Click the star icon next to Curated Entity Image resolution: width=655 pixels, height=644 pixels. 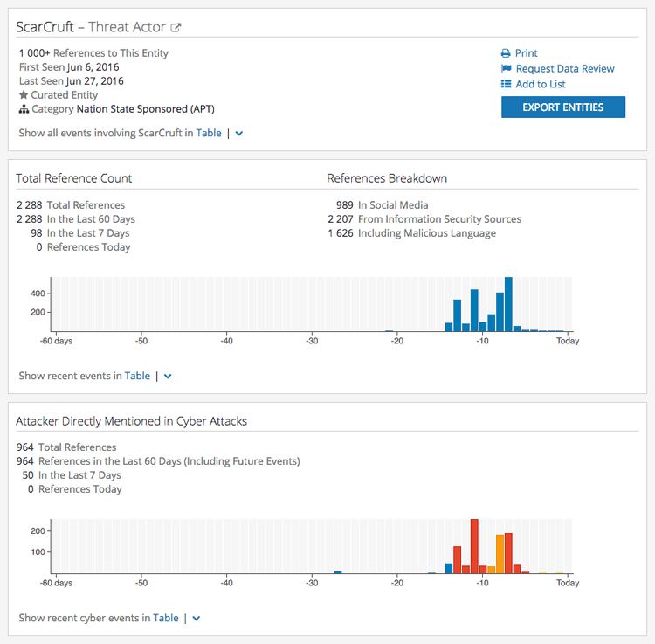coord(24,95)
